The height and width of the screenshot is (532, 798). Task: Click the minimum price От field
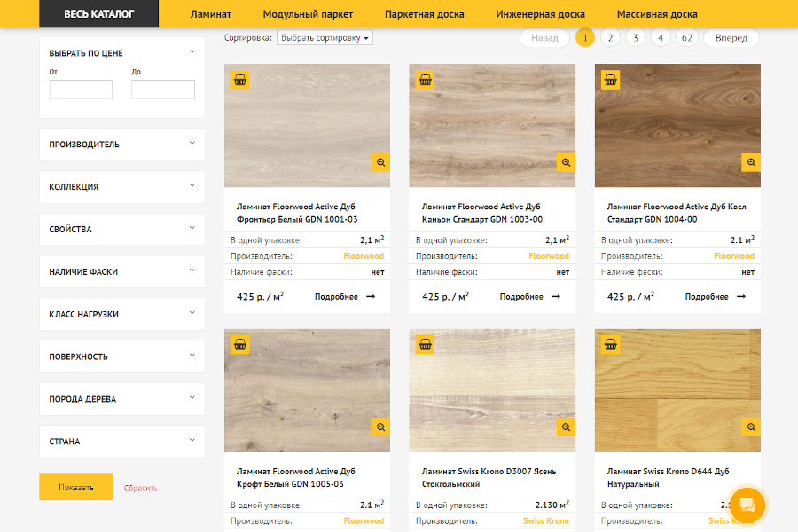81,90
